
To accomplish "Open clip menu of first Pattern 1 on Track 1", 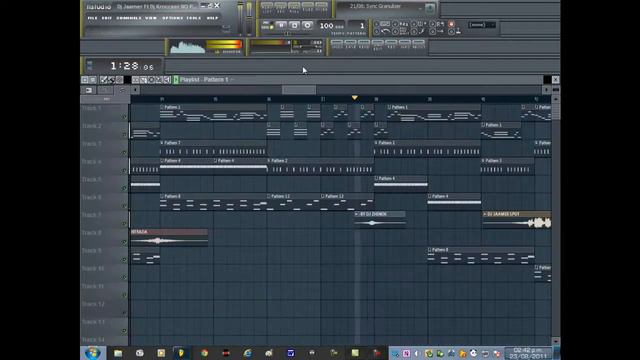I will tap(162, 107).
